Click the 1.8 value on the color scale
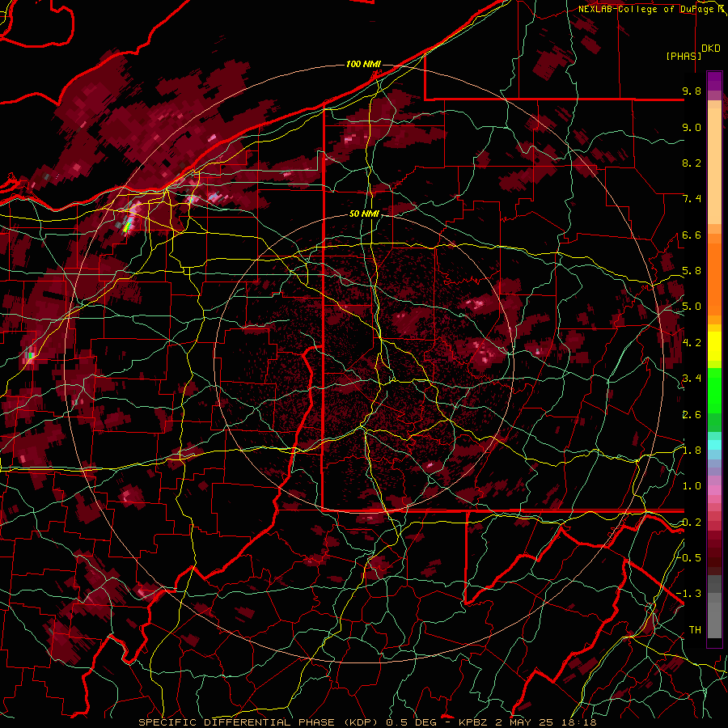Screen dimensions: 728x728 point(692,451)
